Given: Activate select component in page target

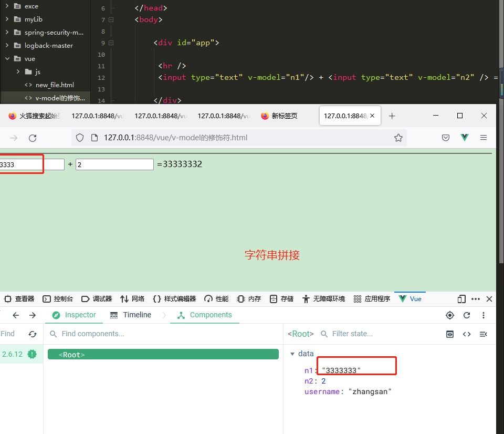Looking at the screenshot, I should 450,315.
